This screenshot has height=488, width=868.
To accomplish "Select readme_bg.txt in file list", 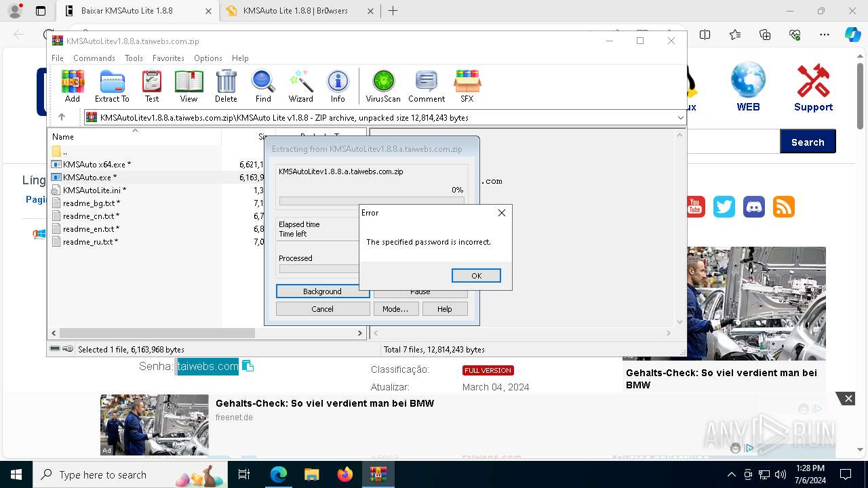I will coord(86,203).
